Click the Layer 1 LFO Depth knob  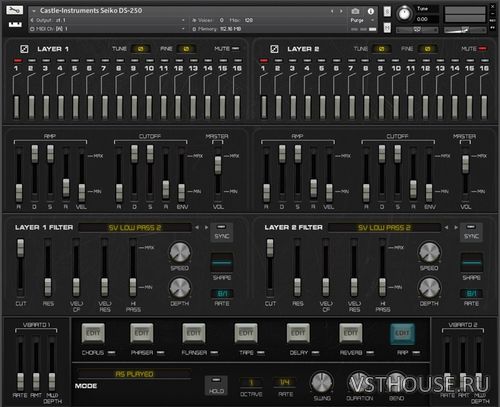click(x=180, y=287)
